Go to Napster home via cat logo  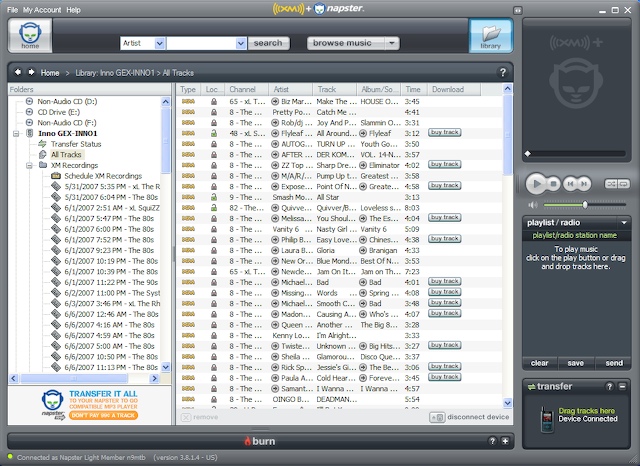pyautogui.click(x=30, y=36)
